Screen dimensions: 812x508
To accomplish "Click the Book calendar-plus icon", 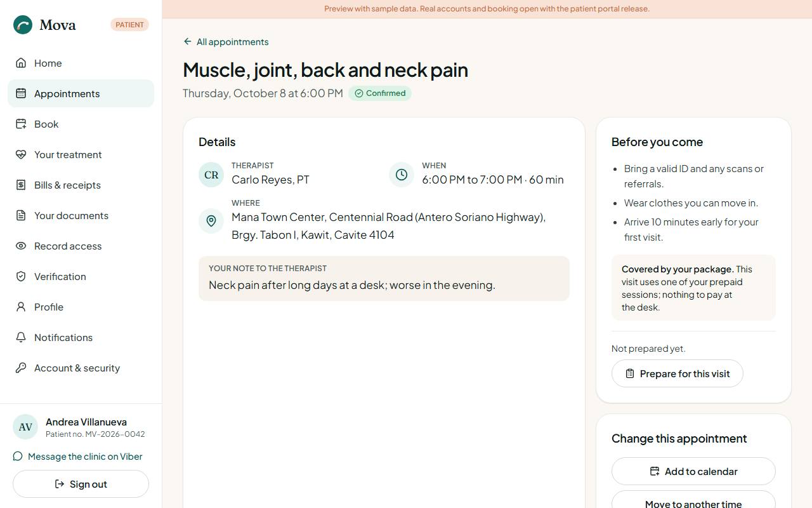I will pyautogui.click(x=21, y=124).
